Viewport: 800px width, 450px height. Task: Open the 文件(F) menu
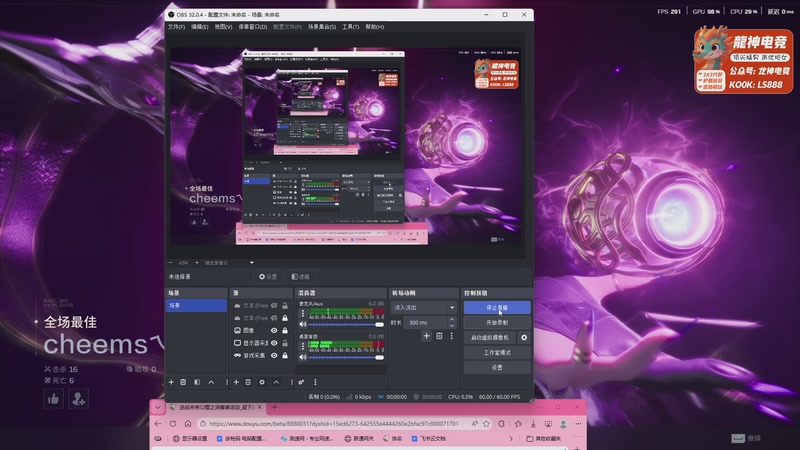click(x=176, y=27)
